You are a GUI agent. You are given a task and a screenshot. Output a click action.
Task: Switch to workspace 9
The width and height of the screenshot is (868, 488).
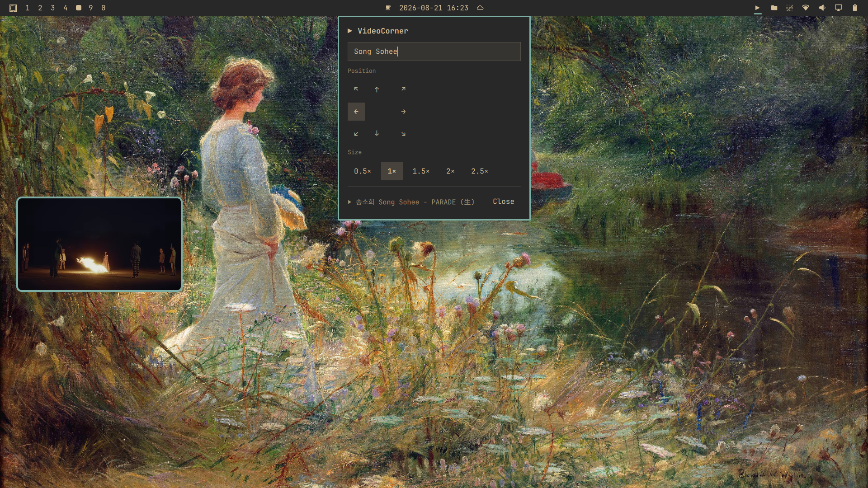coord(91,8)
